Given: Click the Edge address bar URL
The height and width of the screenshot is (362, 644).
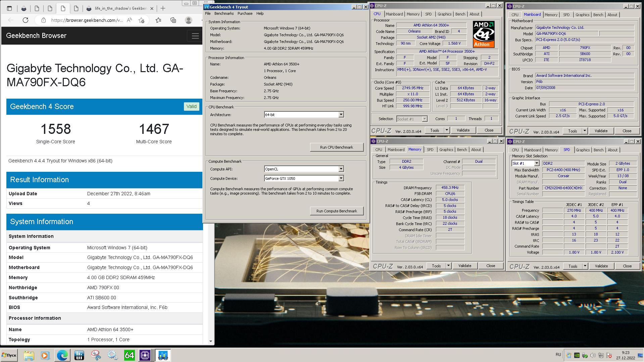Looking at the screenshot, I should click(87, 20).
